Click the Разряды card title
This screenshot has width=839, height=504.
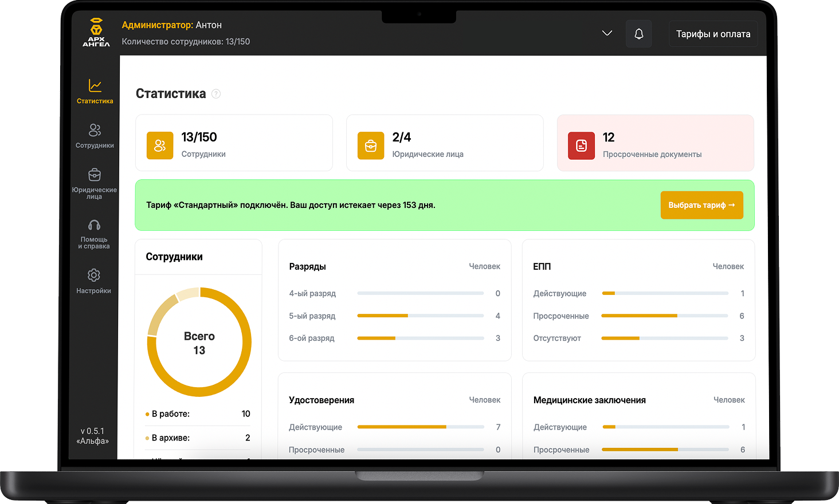(x=307, y=266)
